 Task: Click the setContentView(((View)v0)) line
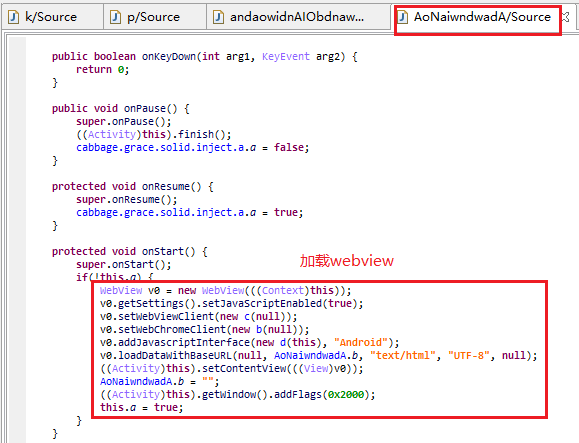pos(232,368)
